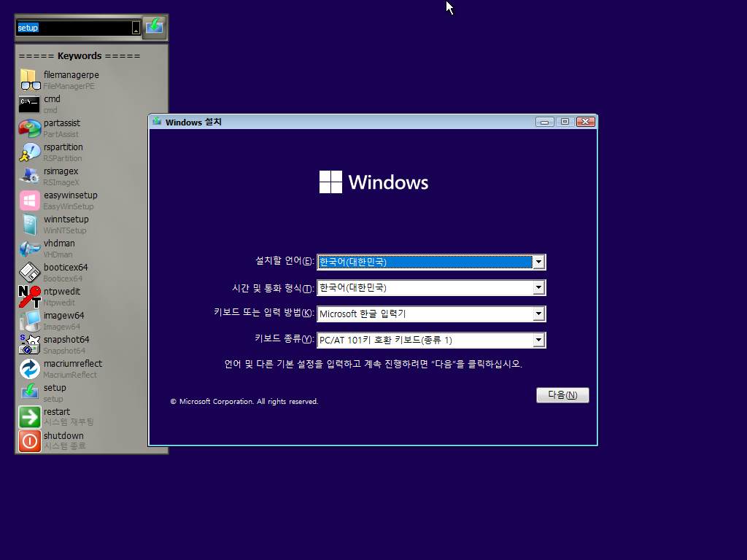Image resolution: width=747 pixels, height=560 pixels.
Task: Click the 다음(N) button
Action: click(562, 394)
